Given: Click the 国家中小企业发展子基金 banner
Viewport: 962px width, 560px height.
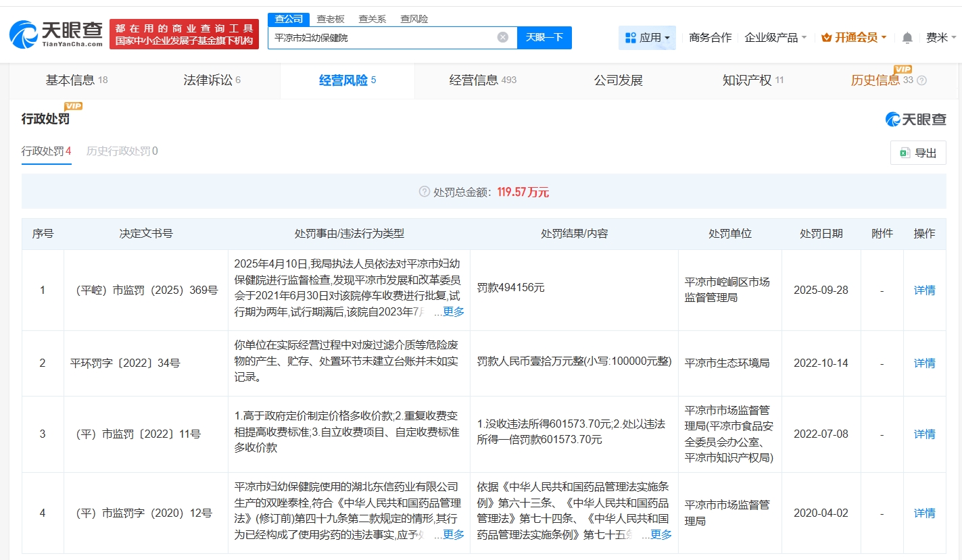Looking at the screenshot, I should tap(184, 34).
